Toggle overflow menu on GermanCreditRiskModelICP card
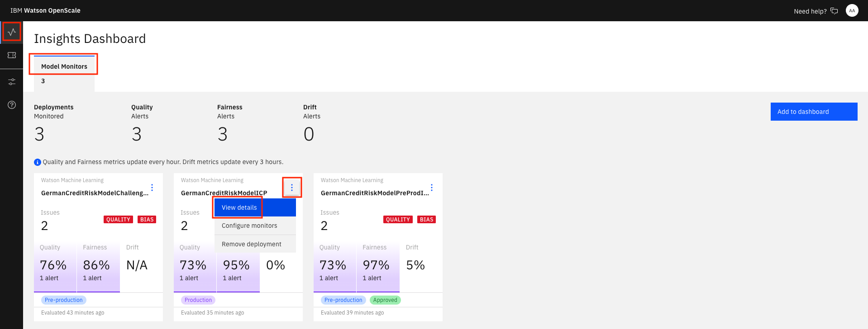The width and height of the screenshot is (868, 329). [292, 188]
